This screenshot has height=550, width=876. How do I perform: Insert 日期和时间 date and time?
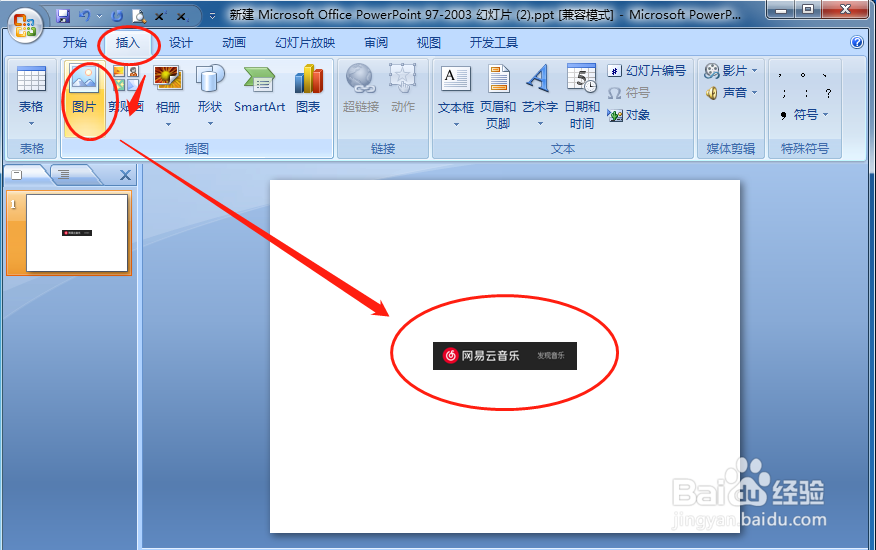582,98
